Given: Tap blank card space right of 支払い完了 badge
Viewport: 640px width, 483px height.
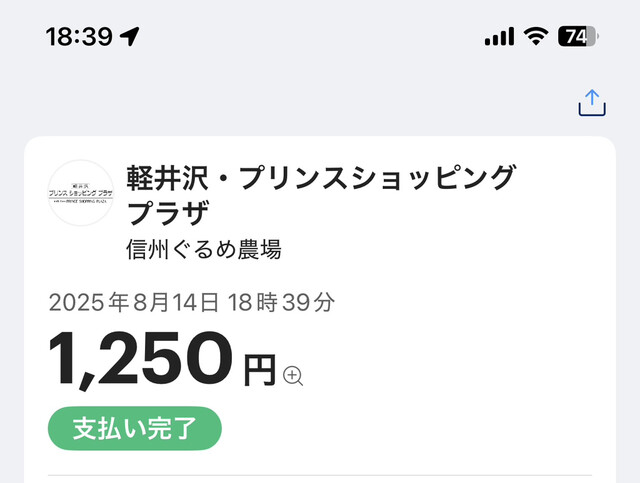Looking at the screenshot, I should 420,428.
